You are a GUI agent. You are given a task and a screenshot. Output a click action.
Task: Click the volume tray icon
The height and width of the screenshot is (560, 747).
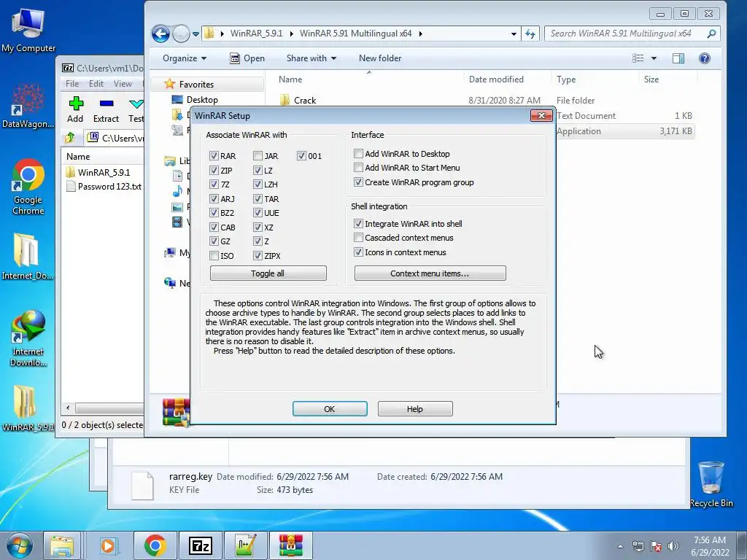(x=673, y=546)
